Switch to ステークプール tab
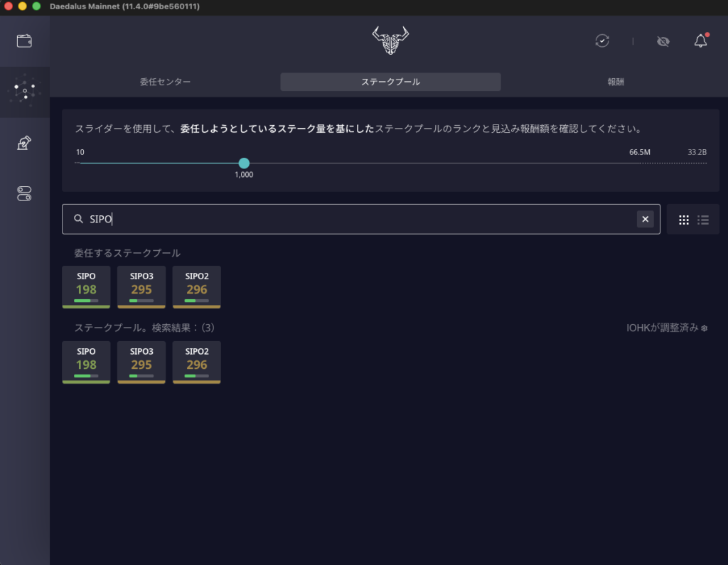Screen dimensions: 728x565 (x=390, y=82)
